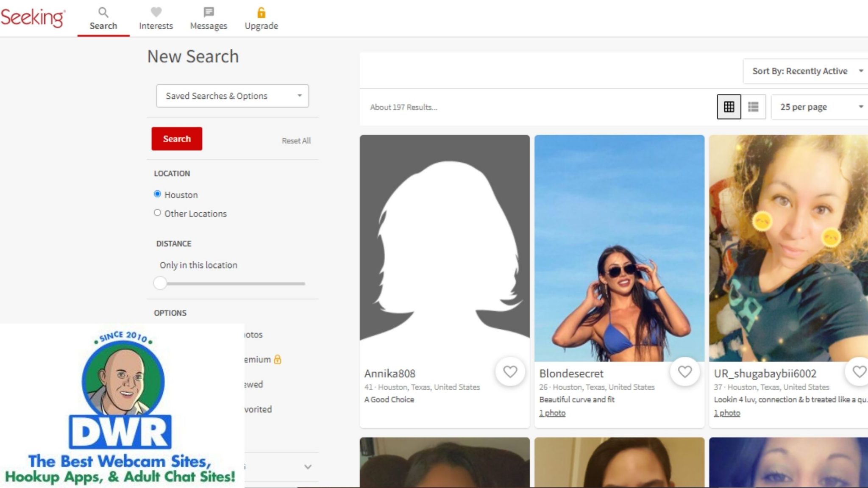
Task: Open the 25 per page dropdown
Action: (818, 107)
